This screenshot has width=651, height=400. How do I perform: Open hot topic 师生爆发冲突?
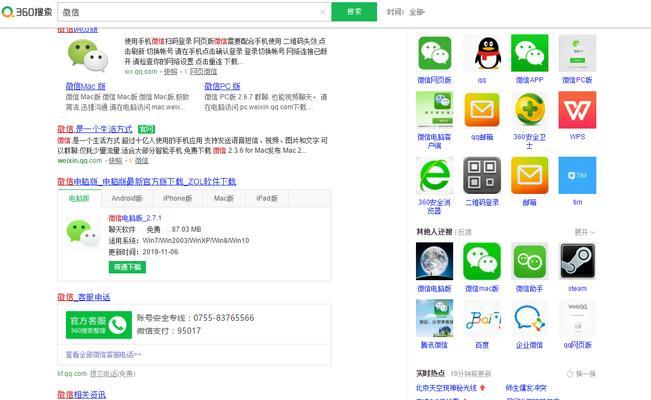526,388
